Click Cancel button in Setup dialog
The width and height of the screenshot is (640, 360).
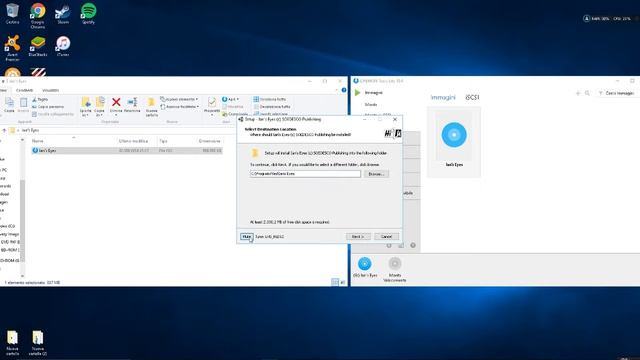(x=386, y=237)
